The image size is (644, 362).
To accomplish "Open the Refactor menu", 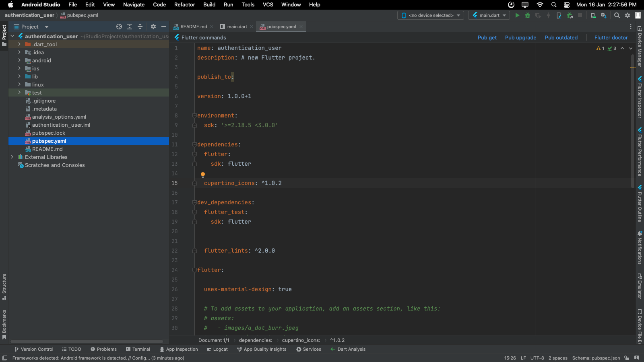I will pyautogui.click(x=184, y=4).
